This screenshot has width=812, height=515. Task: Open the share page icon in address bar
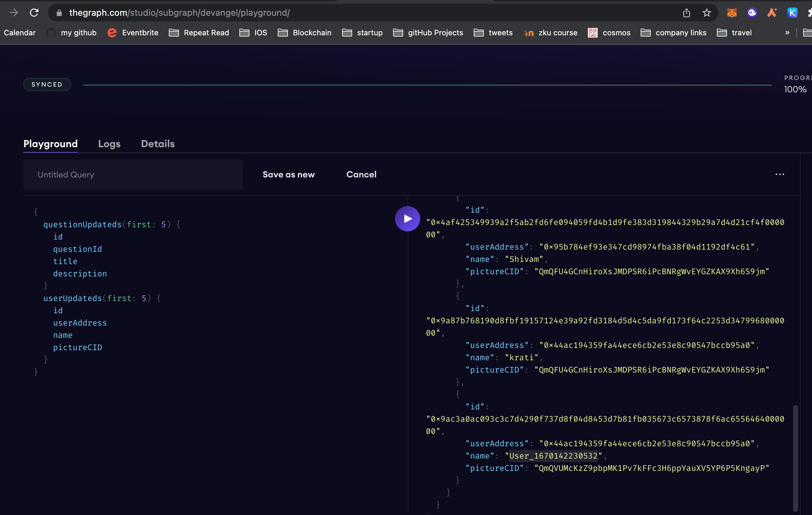687,13
